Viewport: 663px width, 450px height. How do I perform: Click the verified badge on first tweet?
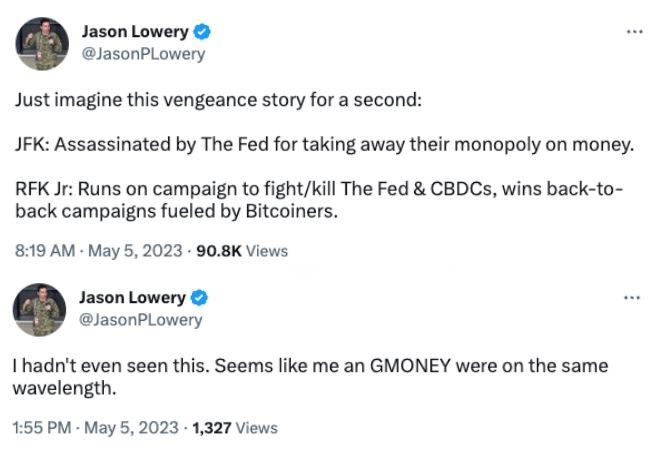point(202,32)
